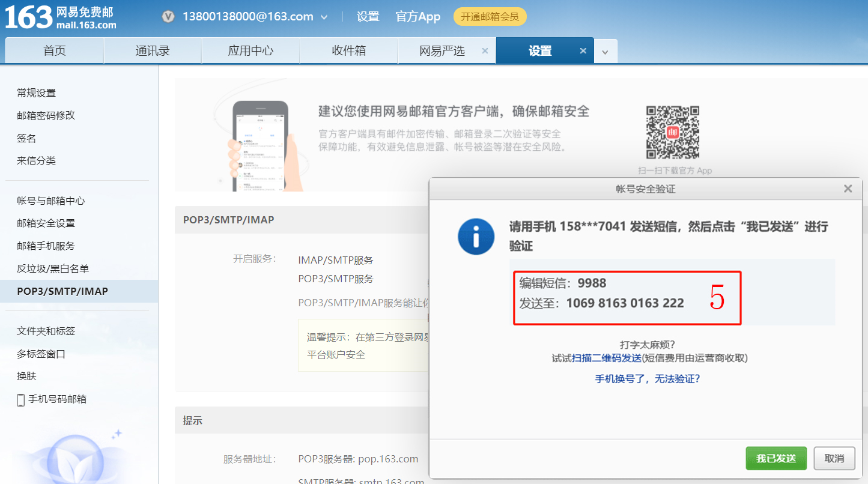Click IMAP/SMTP服务 label

tap(336, 260)
